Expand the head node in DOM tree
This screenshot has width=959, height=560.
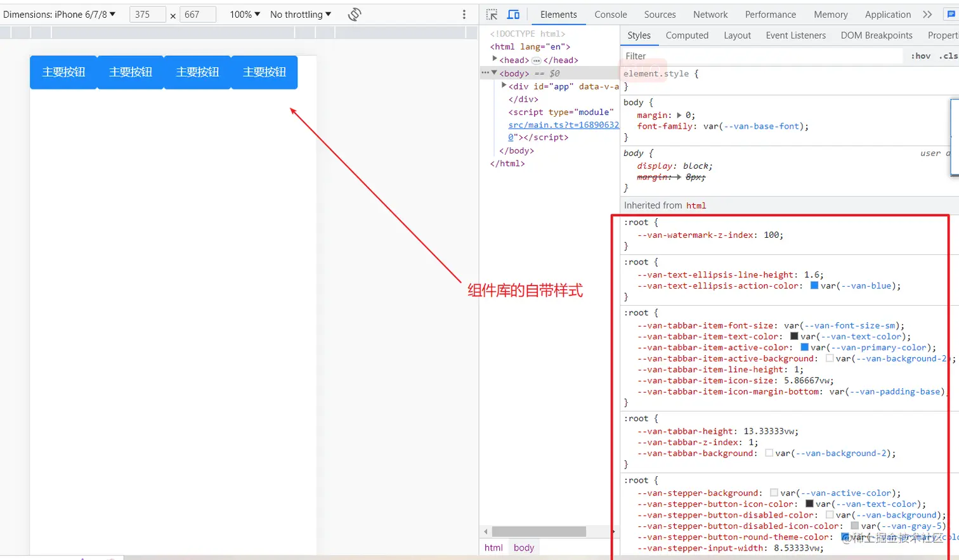click(495, 59)
